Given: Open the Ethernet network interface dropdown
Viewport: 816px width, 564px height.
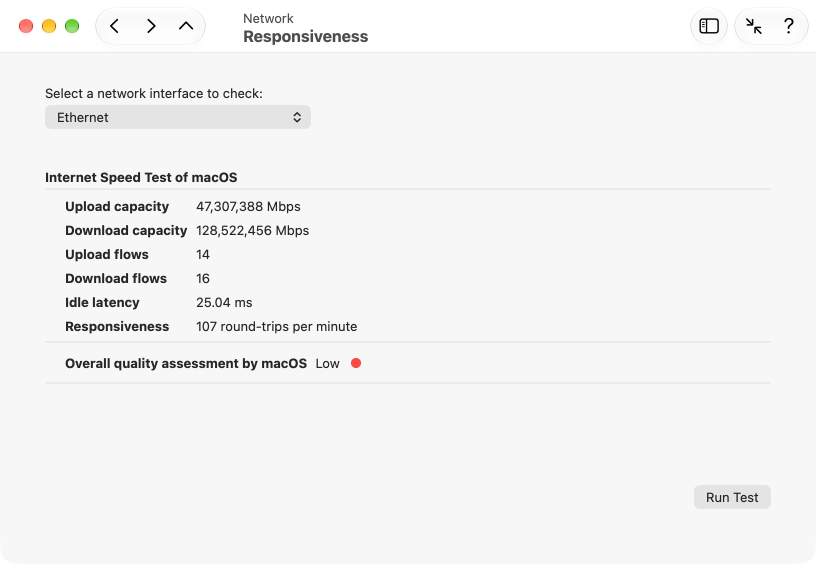Looking at the screenshot, I should tap(178, 117).
